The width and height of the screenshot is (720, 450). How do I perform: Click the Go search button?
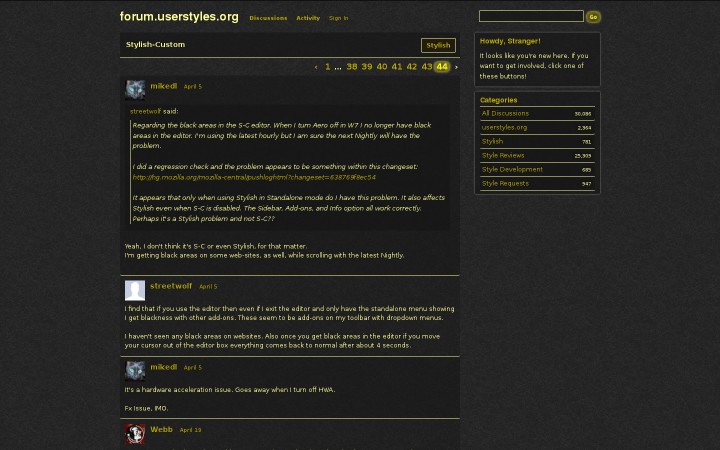point(593,17)
